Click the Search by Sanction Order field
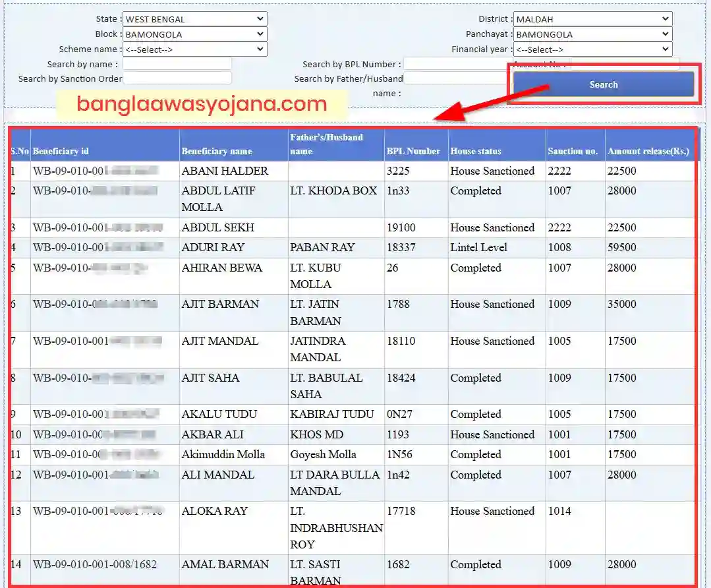The width and height of the screenshot is (711, 588). [177, 78]
